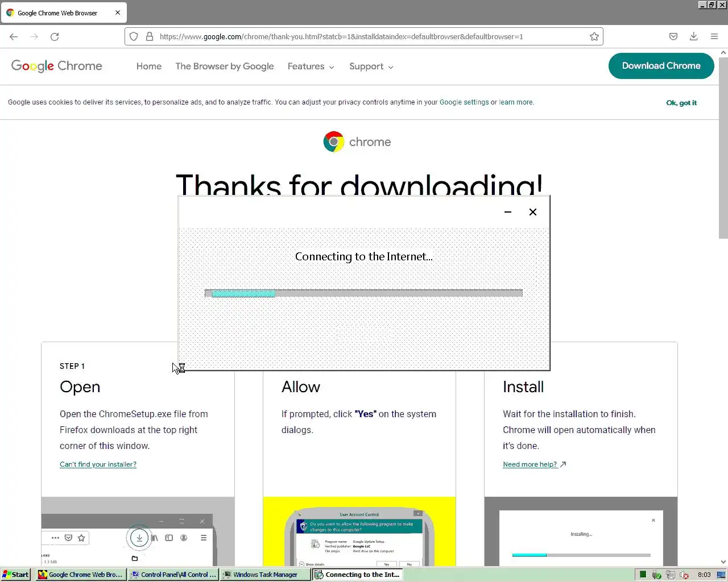
Task: Click the Installing progress illustration thumbnail
Action: [x=581, y=531]
